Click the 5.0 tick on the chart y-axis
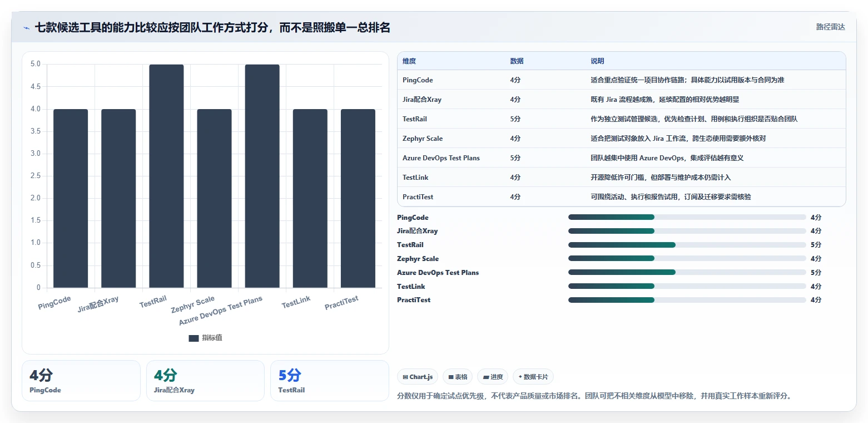 point(36,64)
